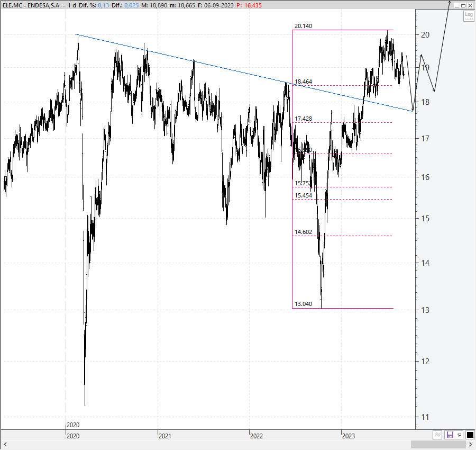Click the left arrow of horizontal scrollbar
Screen dimensions: 476x450
(x=5, y=445)
